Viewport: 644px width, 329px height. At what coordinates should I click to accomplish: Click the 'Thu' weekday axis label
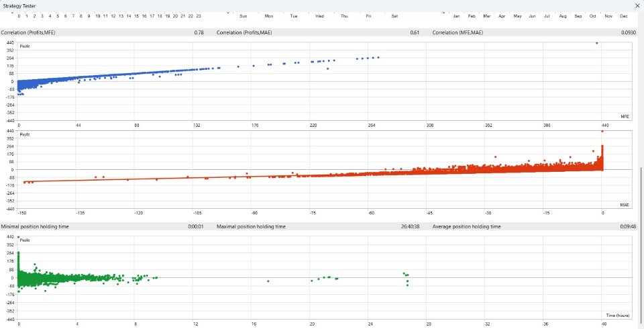[344, 16]
